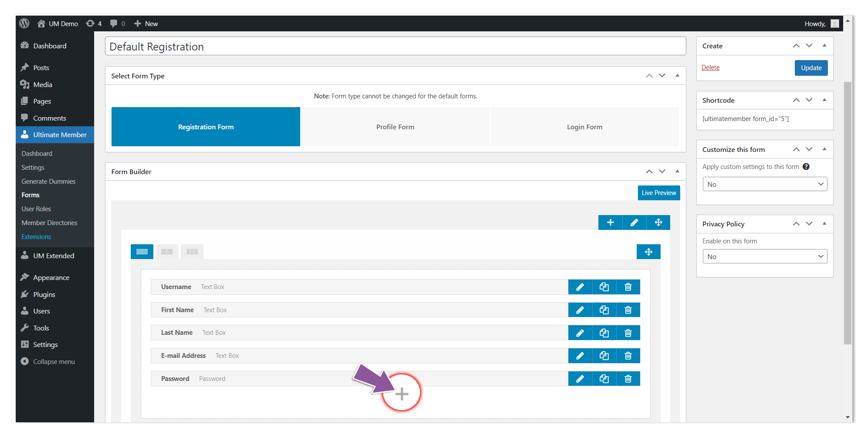Duplicate the Username field
The width and height of the screenshot is (868, 438).
(604, 287)
